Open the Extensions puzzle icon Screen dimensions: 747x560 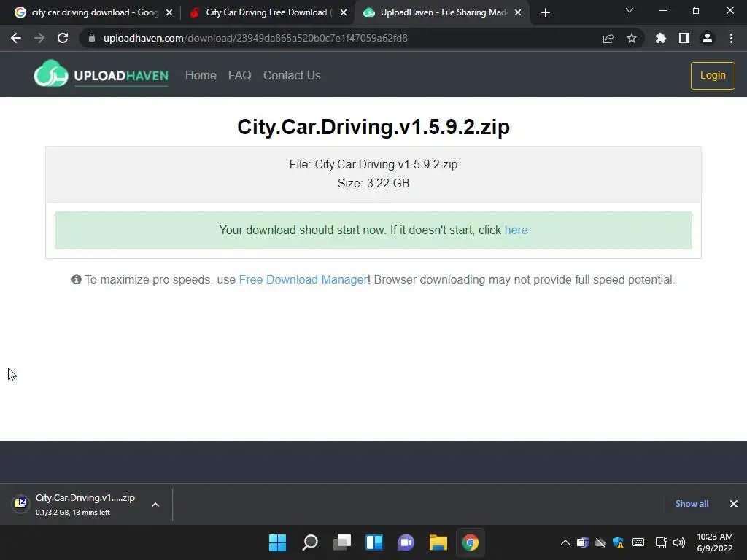coord(660,38)
